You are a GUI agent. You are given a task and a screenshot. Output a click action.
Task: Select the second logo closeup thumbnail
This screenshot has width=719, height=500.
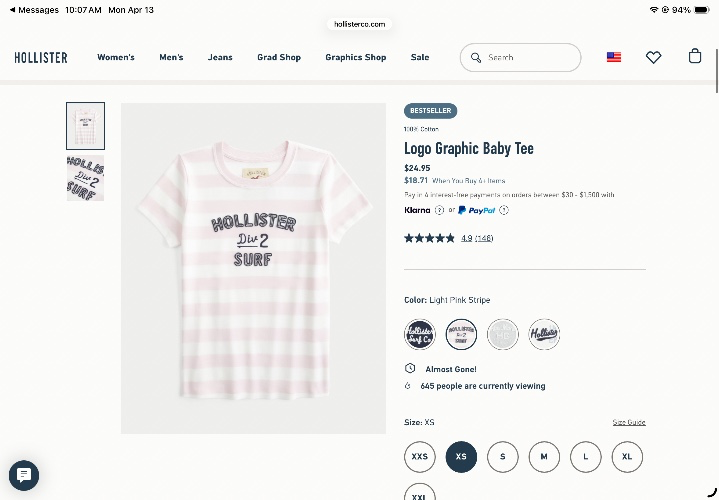pos(85,178)
